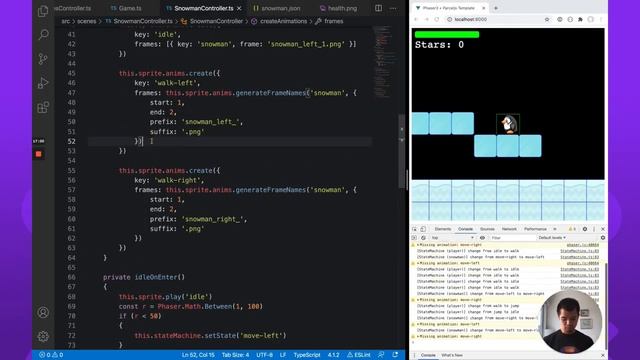Open the Manage gear in activity bar
640x360 pixels.
[x=43, y=336]
